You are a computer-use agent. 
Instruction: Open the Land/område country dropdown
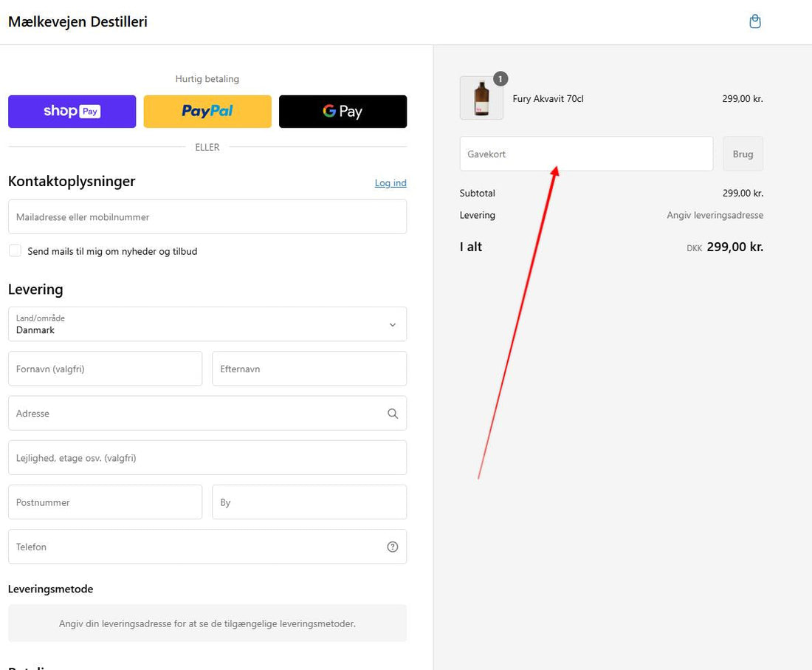[x=207, y=324]
